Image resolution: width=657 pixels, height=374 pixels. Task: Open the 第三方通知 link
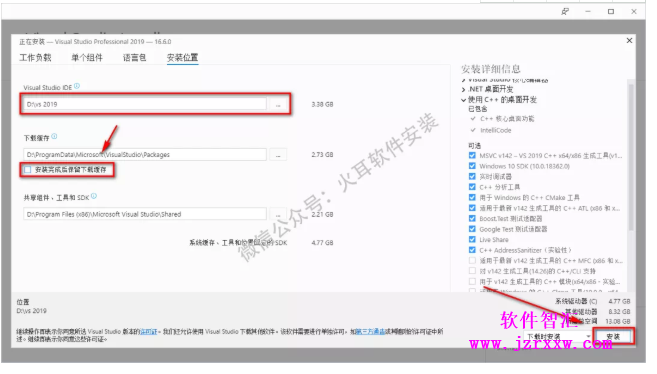pyautogui.click(x=370, y=332)
